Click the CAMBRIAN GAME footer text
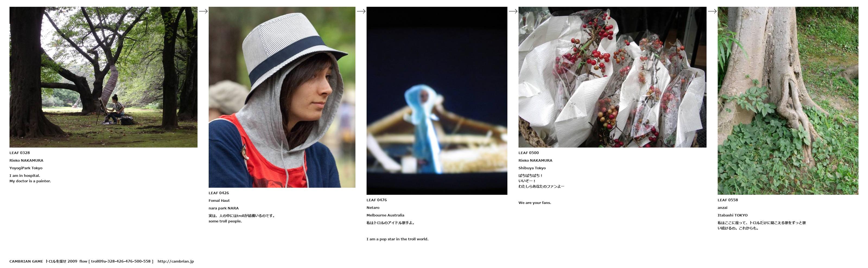 tap(26, 261)
